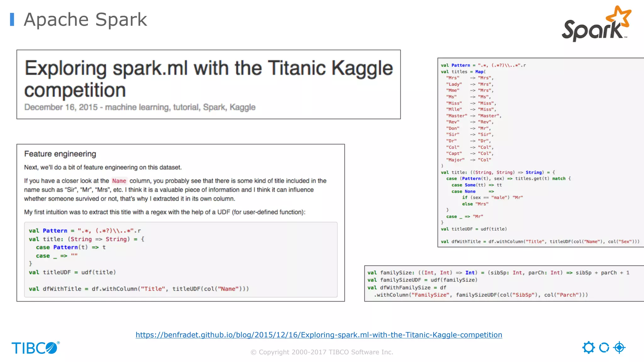Click the sentence 'Next, we'll do a bit of feature engineering'

[103, 167]
